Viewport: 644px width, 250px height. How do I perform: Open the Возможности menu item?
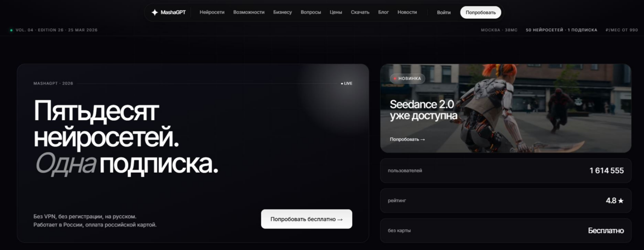[x=249, y=12]
